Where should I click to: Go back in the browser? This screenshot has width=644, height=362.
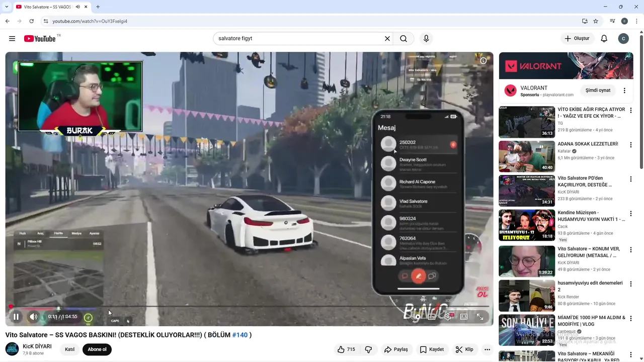coord(7,21)
